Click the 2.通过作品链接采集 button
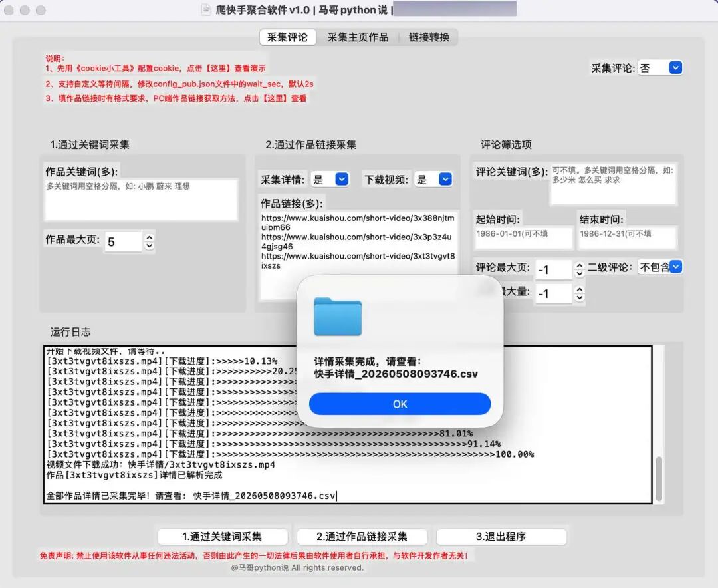 point(362,537)
